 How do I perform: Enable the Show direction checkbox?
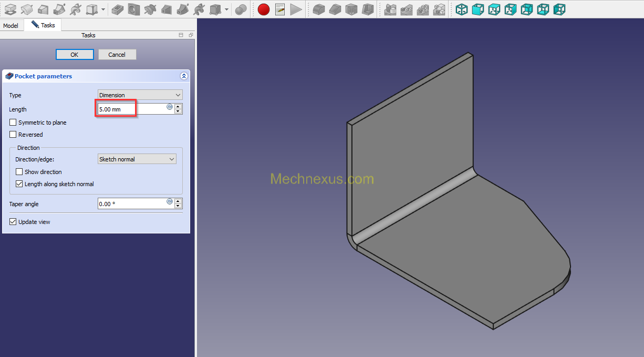click(19, 172)
